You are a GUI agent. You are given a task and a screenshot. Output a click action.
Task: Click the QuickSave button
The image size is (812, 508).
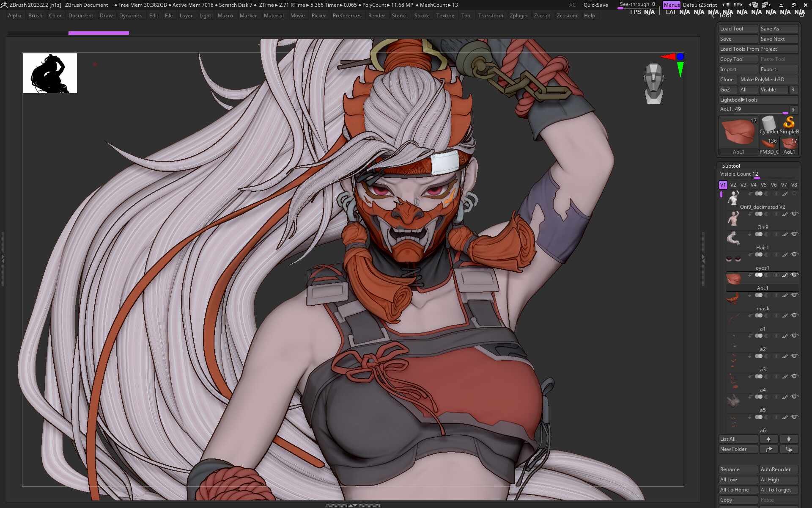tap(595, 5)
